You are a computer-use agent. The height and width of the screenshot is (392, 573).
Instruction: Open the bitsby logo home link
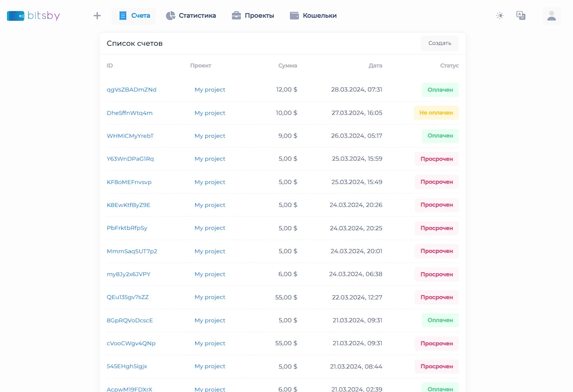coord(33,16)
